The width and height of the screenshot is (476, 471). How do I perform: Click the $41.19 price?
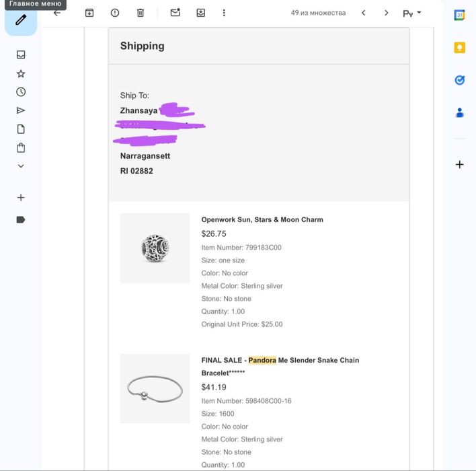tap(213, 387)
